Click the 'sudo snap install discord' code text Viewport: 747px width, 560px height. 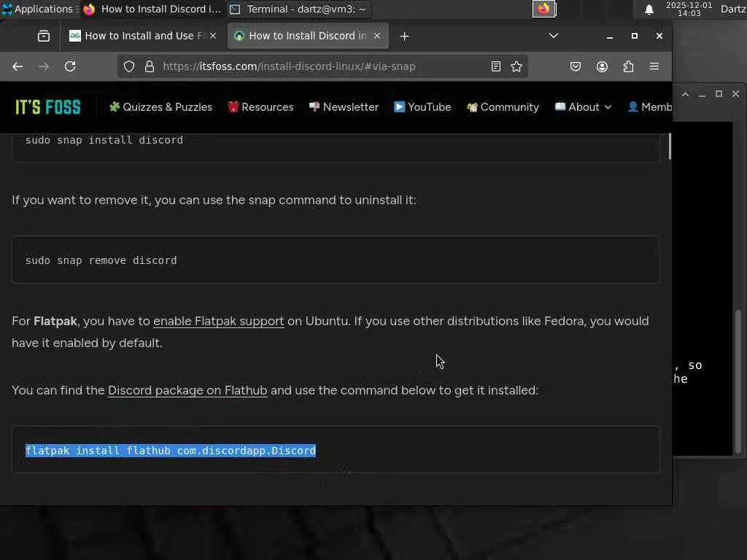point(104,140)
